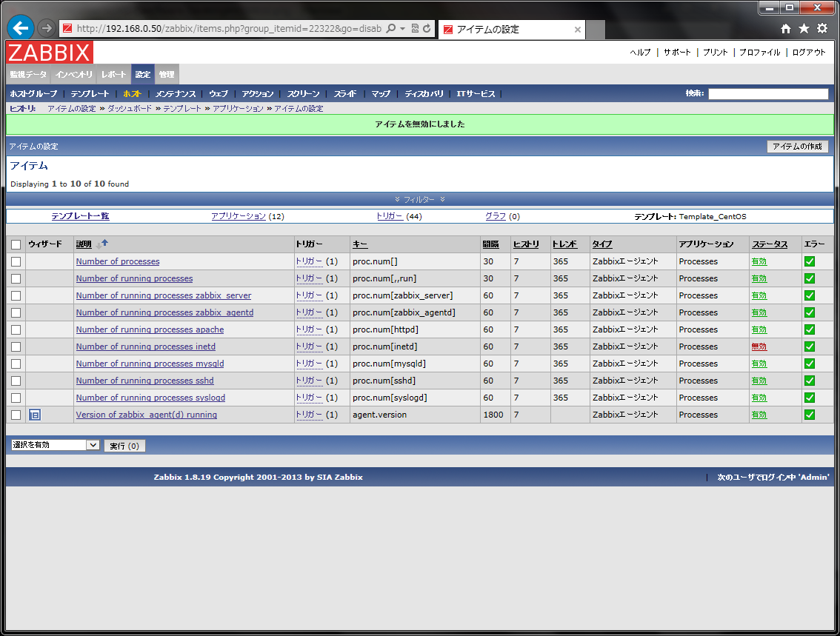Click green error checkmark for proc.num[inetd] row
This screenshot has width=840, height=636.
tap(810, 347)
